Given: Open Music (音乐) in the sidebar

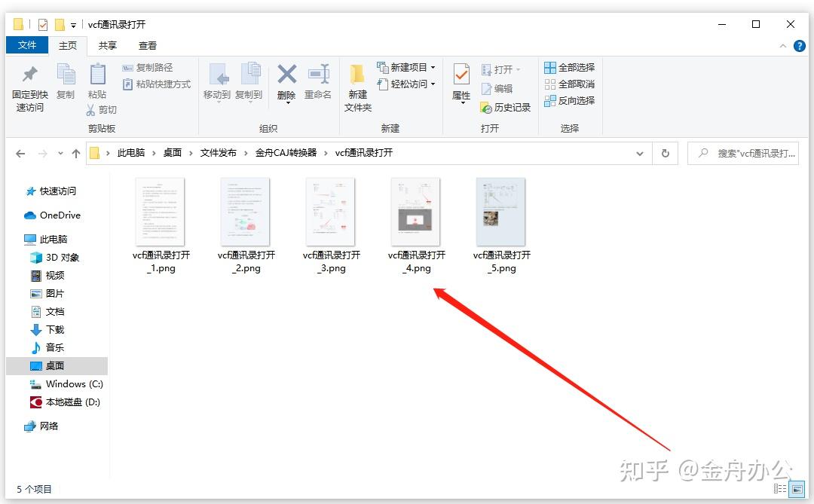Looking at the screenshot, I should [47, 348].
